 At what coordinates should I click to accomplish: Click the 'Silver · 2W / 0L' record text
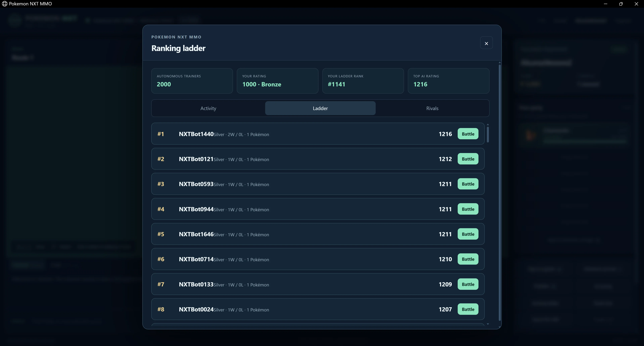pyautogui.click(x=228, y=135)
